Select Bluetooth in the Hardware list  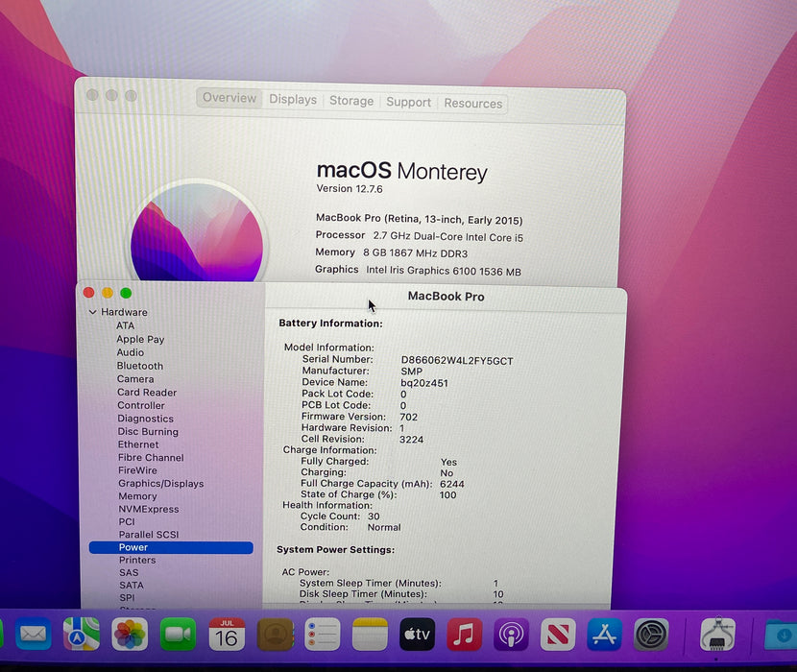click(x=140, y=366)
